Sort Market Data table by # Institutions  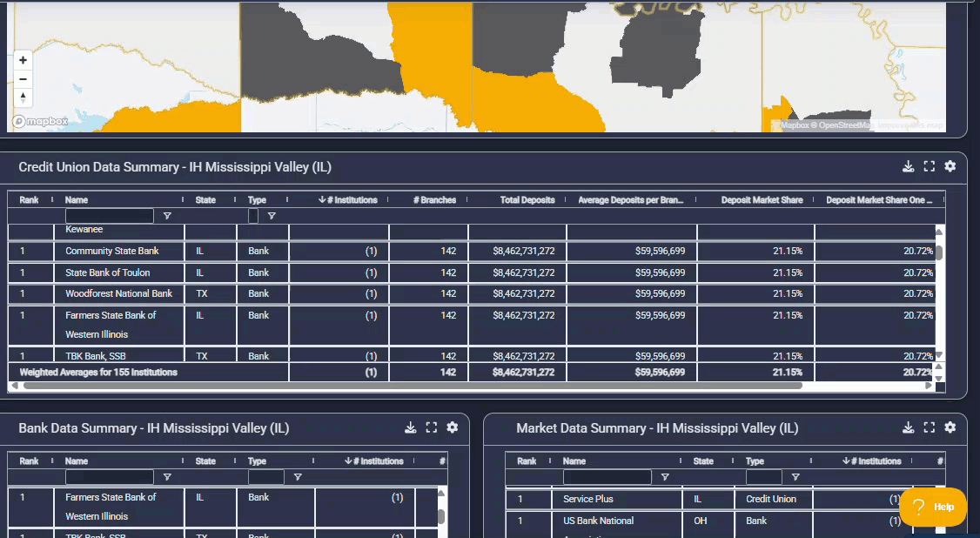click(x=871, y=461)
